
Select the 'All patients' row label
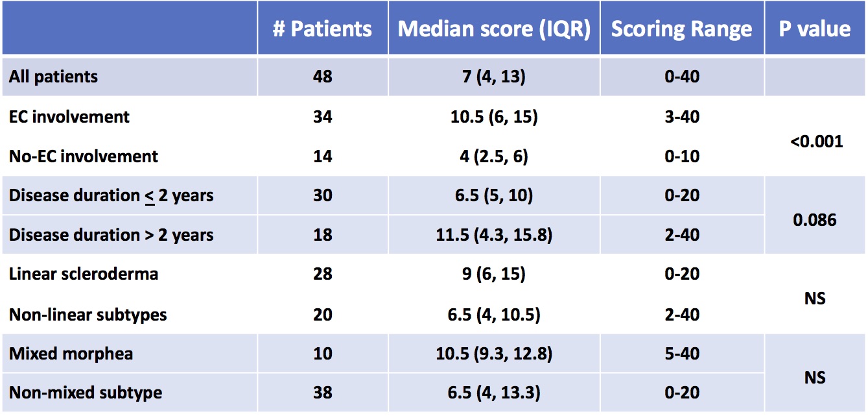coord(54,77)
